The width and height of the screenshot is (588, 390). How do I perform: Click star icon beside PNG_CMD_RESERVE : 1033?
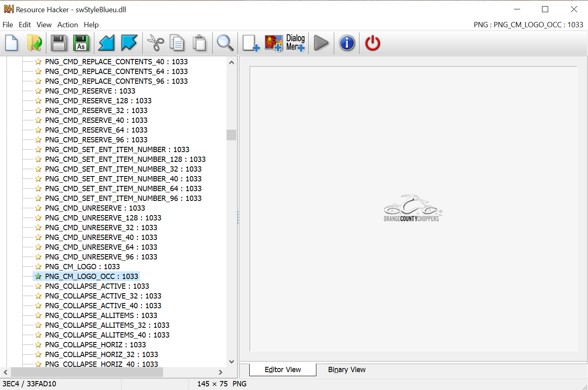pos(38,91)
